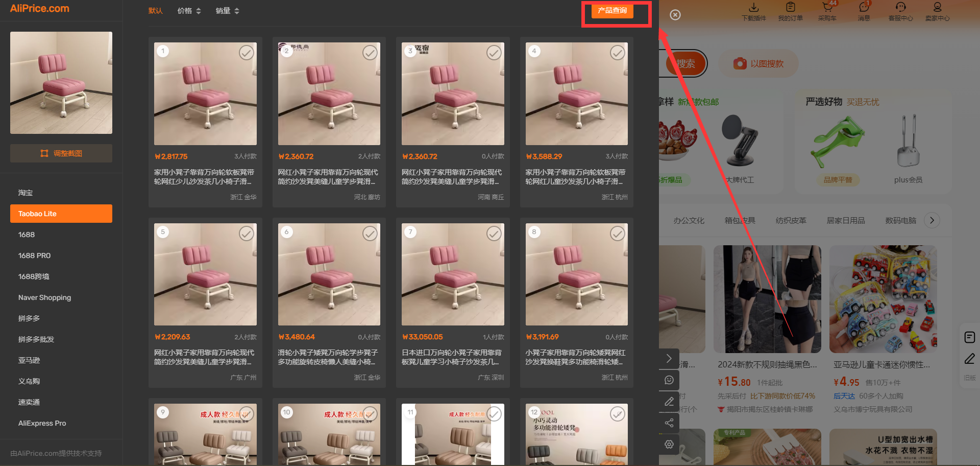Select checkmark on product 2

tap(370, 53)
